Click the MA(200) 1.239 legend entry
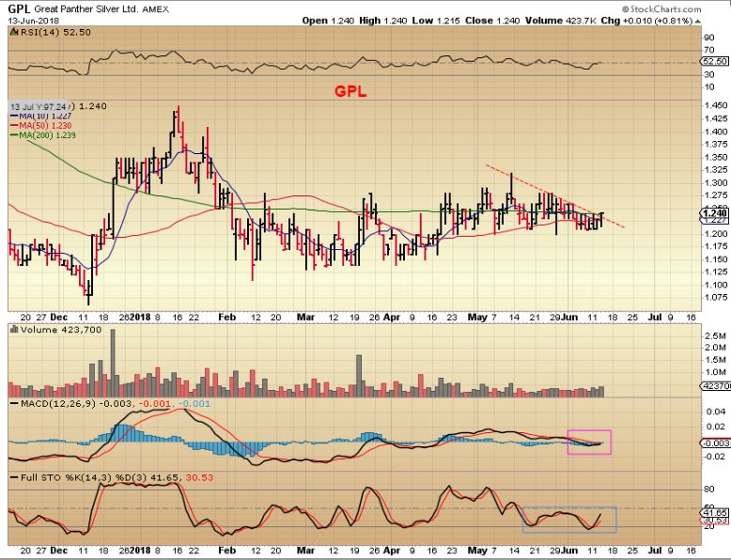Viewport: 731px width, 560px height. point(47,135)
